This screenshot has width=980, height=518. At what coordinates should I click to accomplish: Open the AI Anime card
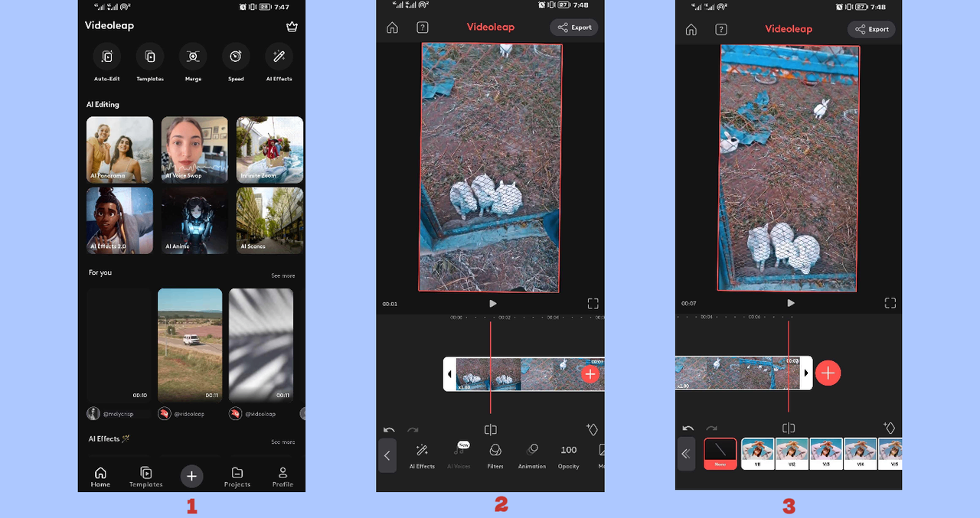[x=194, y=220]
